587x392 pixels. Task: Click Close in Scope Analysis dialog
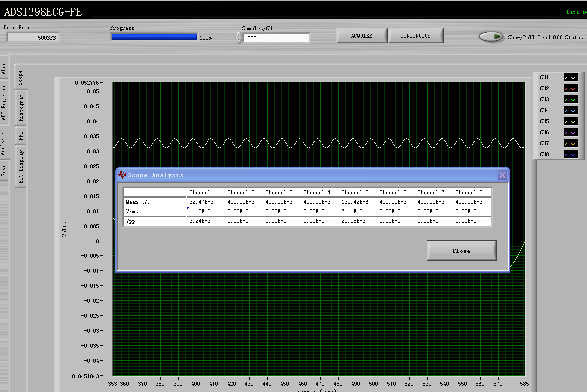pos(461,251)
